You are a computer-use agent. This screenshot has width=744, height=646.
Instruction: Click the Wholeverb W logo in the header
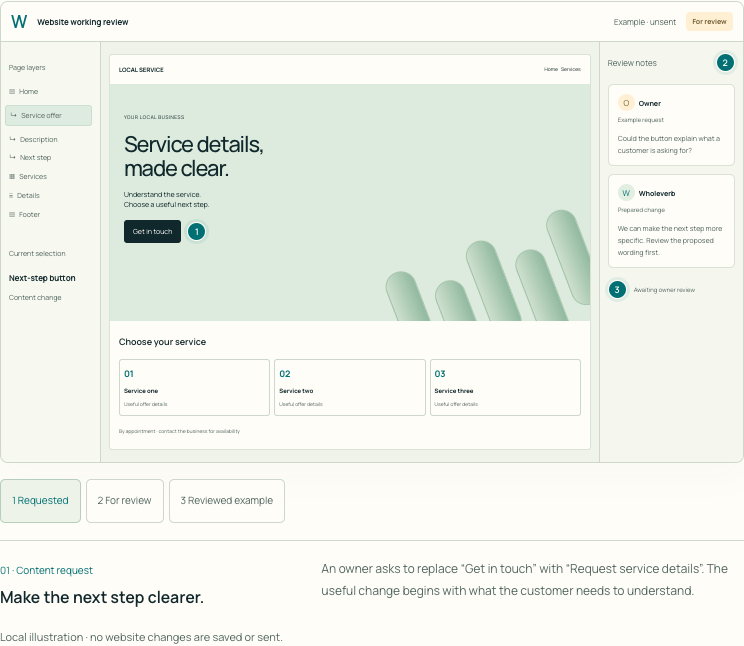click(x=19, y=22)
